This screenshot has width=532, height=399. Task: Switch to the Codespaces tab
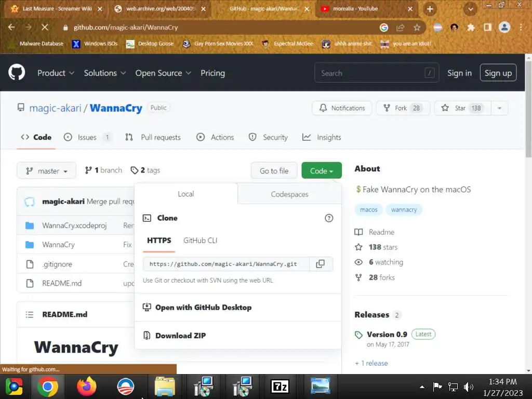(x=289, y=194)
